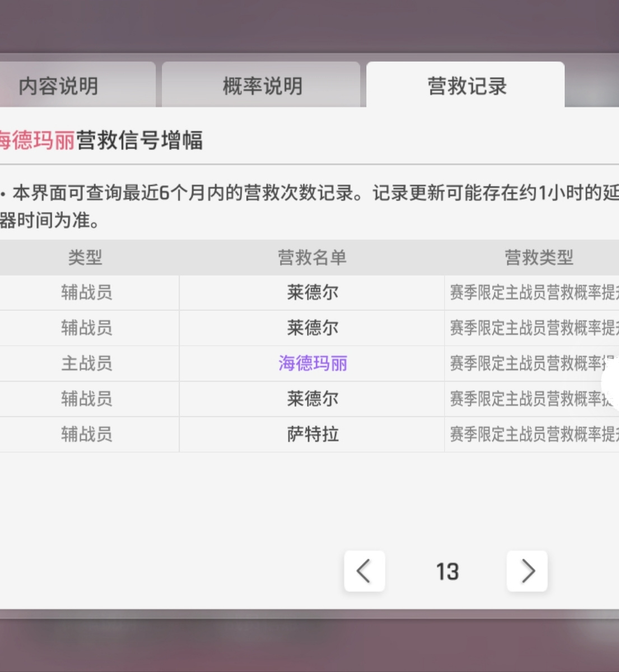619x672 pixels.
Task: Click rescue type cell in 海德玛丽 row
Action: tap(532, 363)
